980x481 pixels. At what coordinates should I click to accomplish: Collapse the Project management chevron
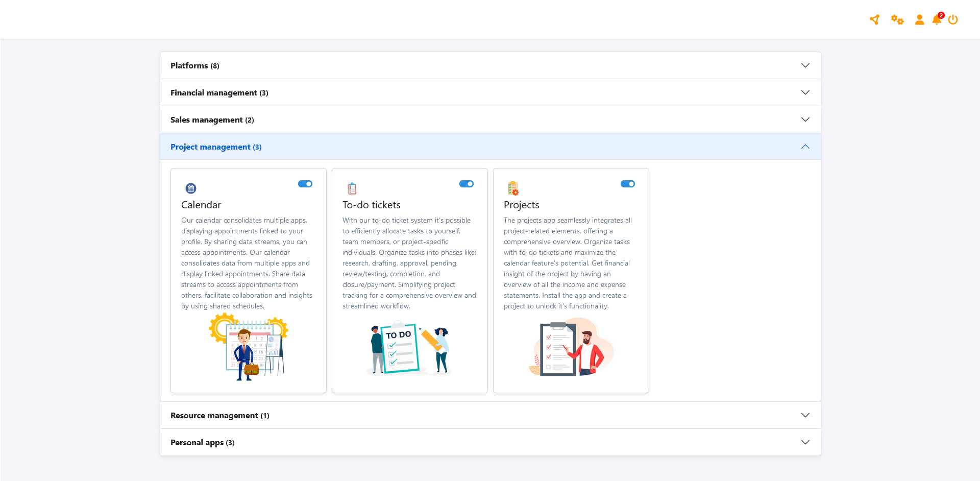805,147
